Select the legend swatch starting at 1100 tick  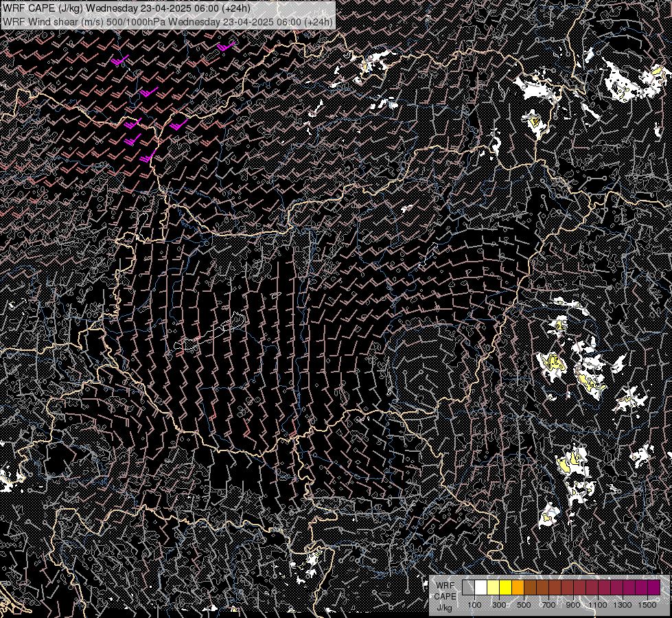(604, 588)
